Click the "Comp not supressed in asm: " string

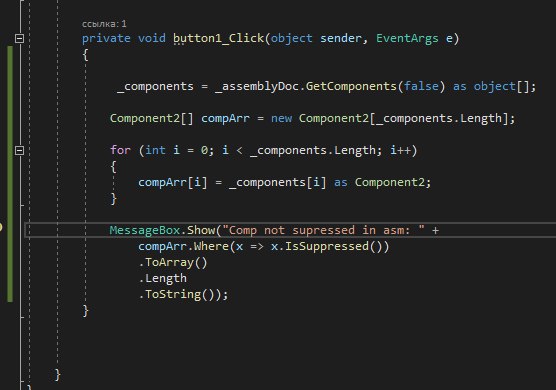[x=323, y=230]
